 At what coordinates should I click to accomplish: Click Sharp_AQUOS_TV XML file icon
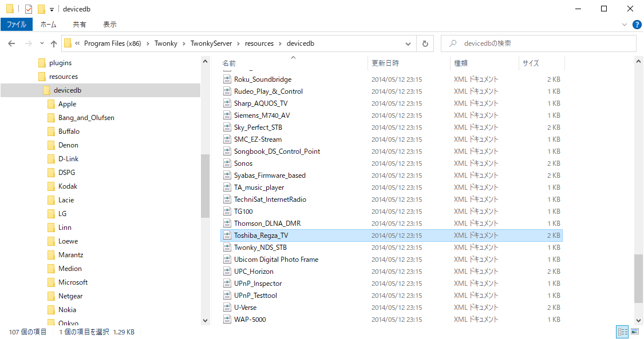pos(227,103)
